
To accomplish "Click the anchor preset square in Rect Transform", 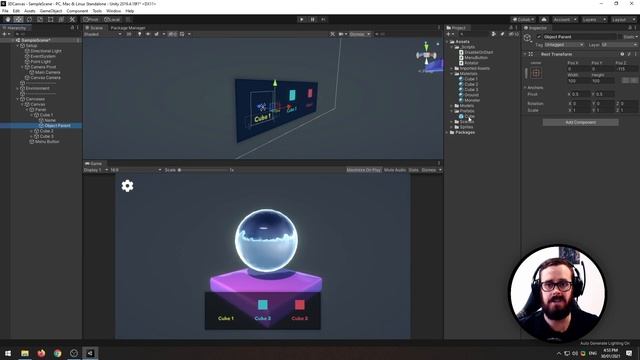I will pyautogui.click(x=536, y=73).
